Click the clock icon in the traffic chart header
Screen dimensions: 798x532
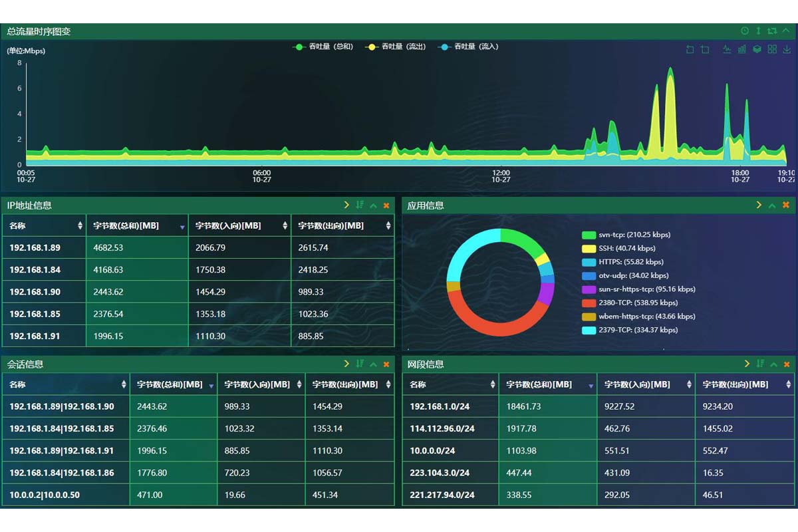coord(745,31)
